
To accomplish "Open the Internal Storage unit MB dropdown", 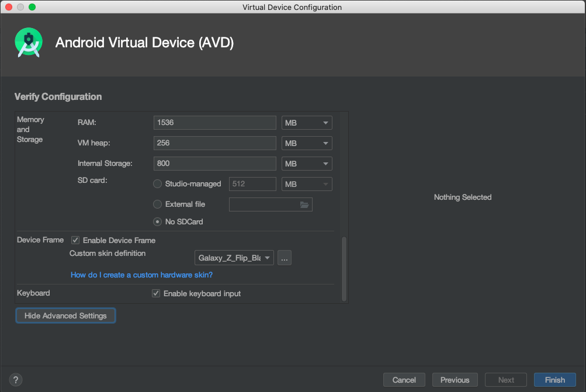I will (307, 164).
